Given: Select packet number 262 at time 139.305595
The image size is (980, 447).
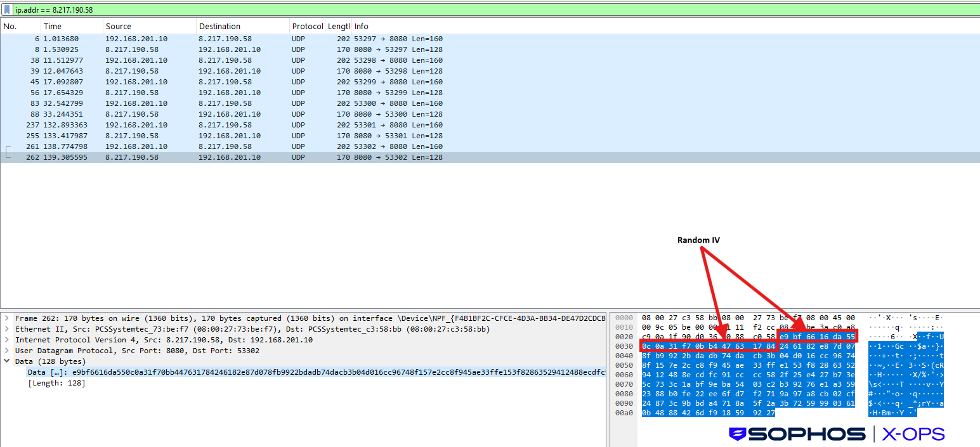Looking at the screenshot, I should click(x=490, y=157).
